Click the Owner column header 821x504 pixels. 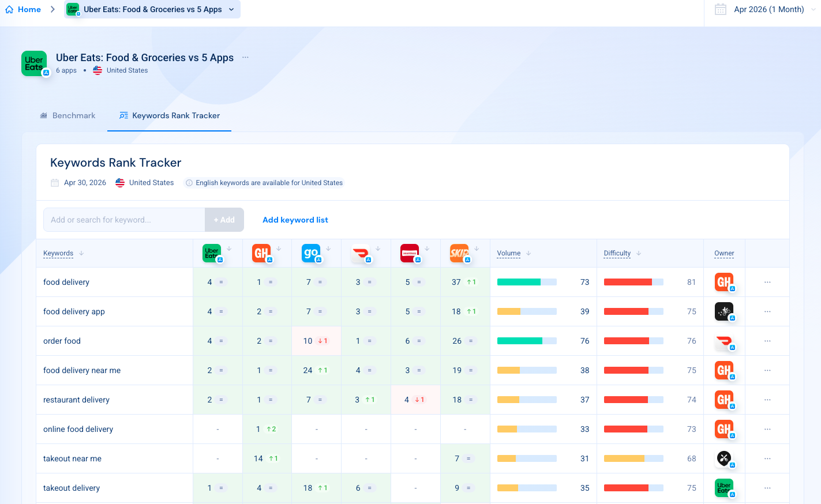(724, 253)
